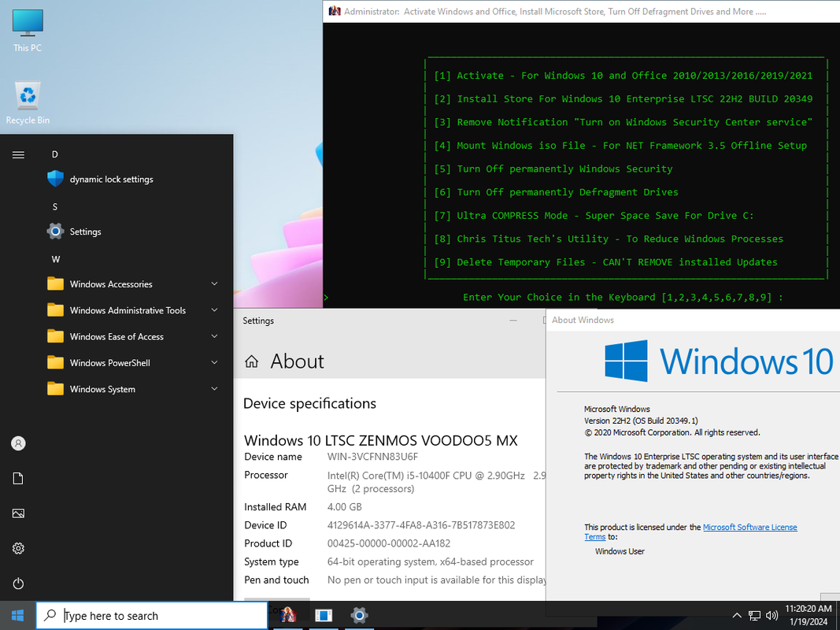Switch to the About Windows taskbar icon
This screenshot has height=630, width=840.
point(324,615)
